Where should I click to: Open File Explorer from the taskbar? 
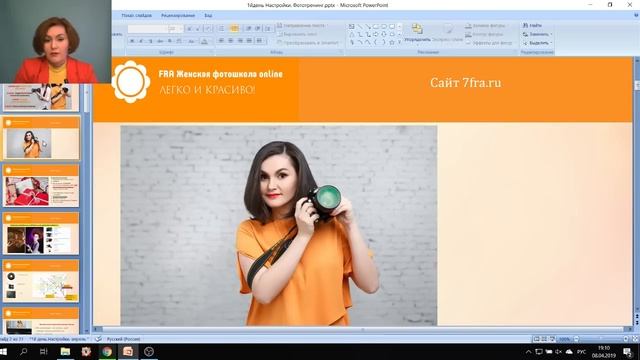coord(65,351)
